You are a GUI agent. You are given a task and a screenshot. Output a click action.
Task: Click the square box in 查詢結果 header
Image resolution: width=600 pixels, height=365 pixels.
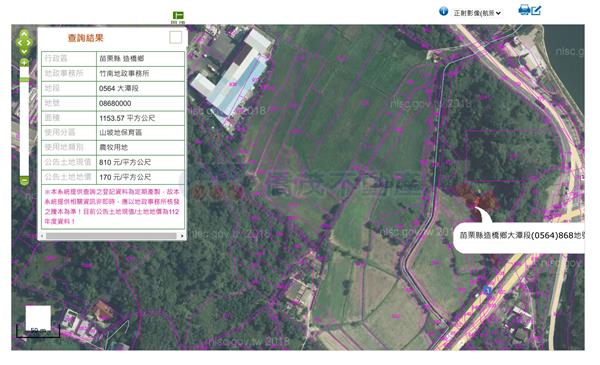pyautogui.click(x=175, y=37)
